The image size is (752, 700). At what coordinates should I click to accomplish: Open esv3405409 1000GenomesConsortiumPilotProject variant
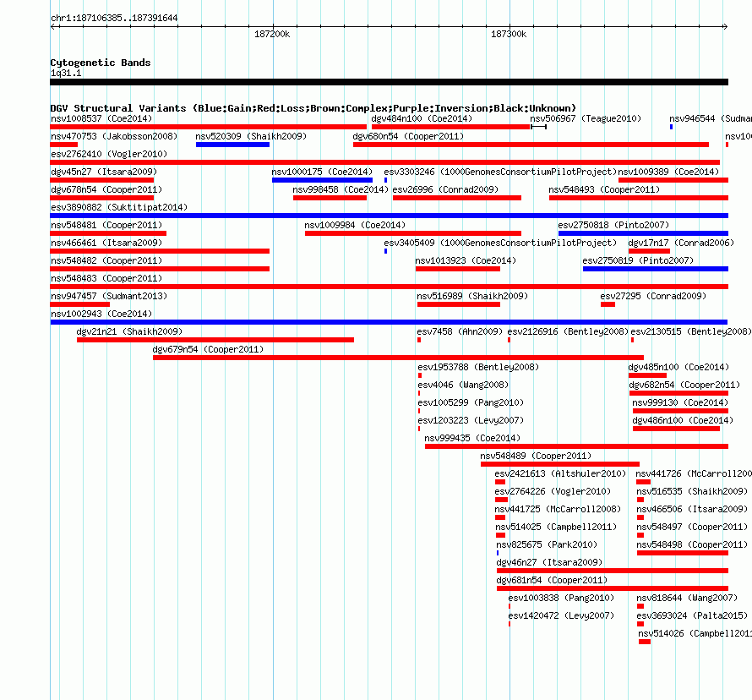point(385,251)
